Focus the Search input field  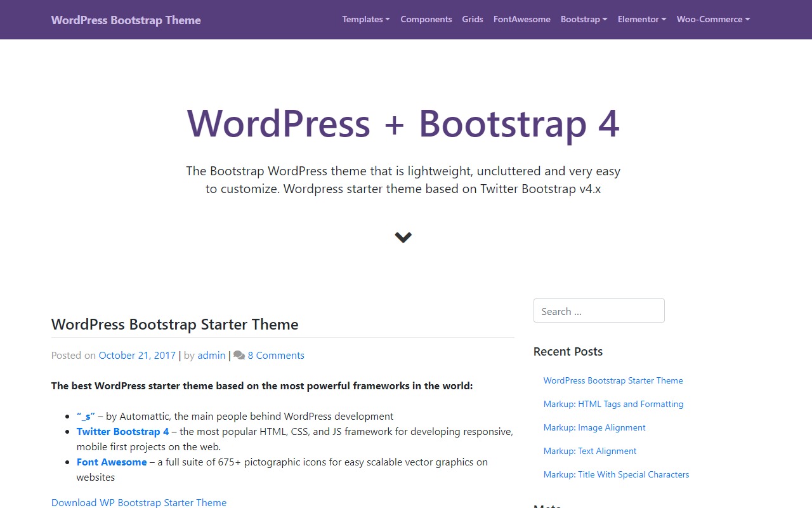pyautogui.click(x=599, y=311)
